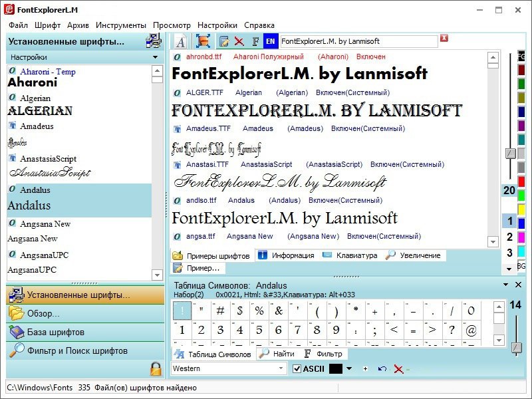Click Фильтр и Поиск шрифтов sidebar button

[x=85, y=350]
